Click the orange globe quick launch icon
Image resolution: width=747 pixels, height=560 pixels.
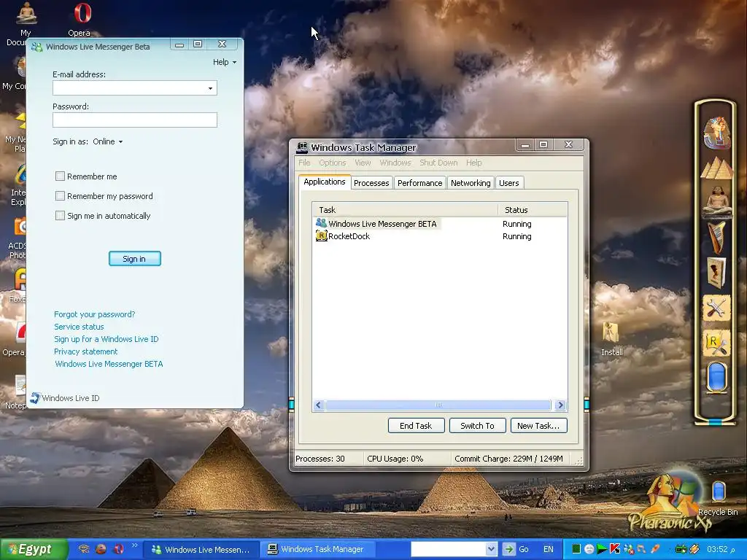click(101, 549)
